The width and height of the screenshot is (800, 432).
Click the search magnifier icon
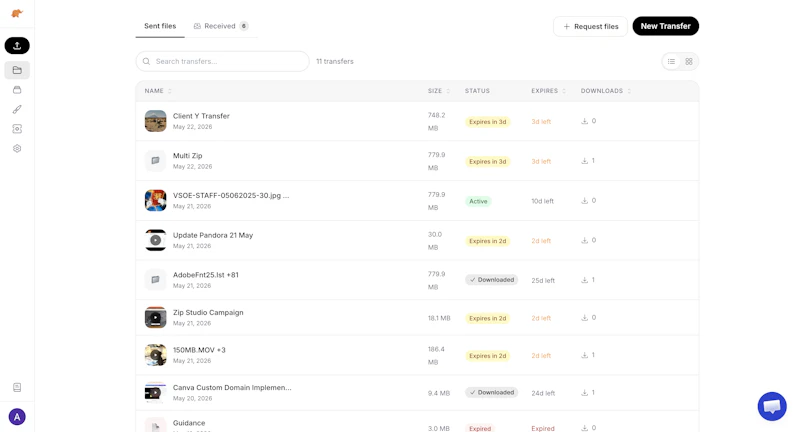[146, 61]
